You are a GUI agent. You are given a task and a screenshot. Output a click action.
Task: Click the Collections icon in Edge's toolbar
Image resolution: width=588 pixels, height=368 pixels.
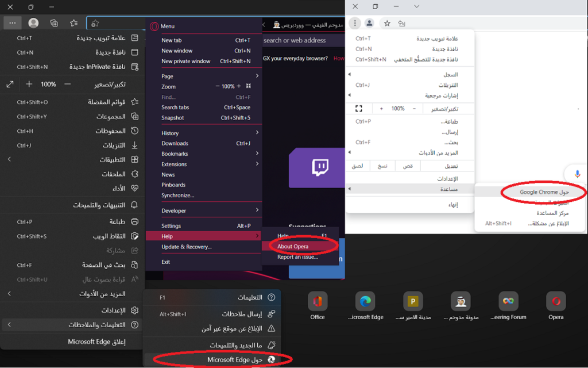(x=54, y=23)
